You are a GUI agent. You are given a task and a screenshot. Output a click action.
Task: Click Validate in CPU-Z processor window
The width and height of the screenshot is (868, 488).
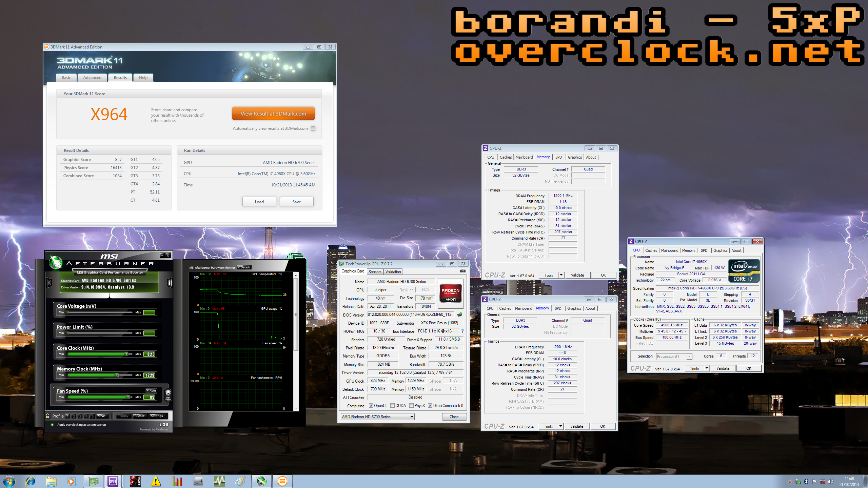tap(723, 368)
